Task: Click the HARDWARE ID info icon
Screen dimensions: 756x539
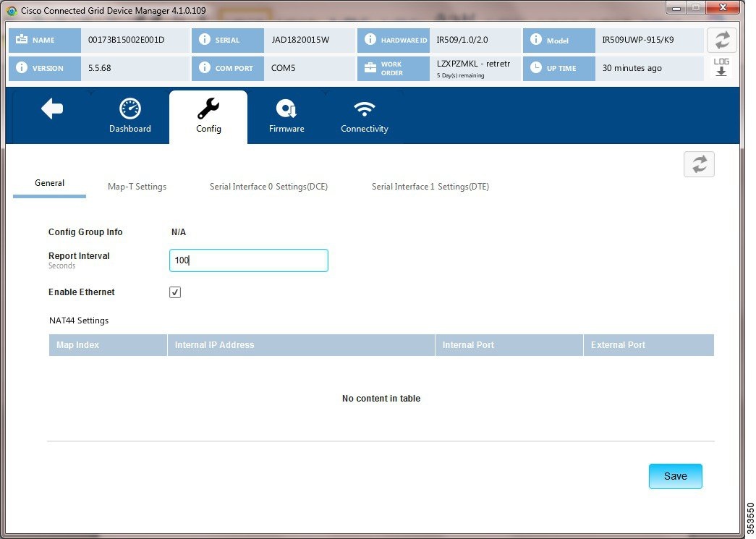Action: click(x=370, y=40)
